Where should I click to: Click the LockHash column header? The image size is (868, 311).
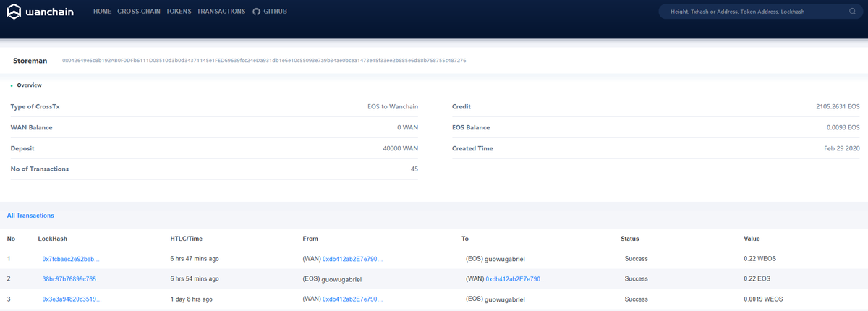pyautogui.click(x=52, y=239)
